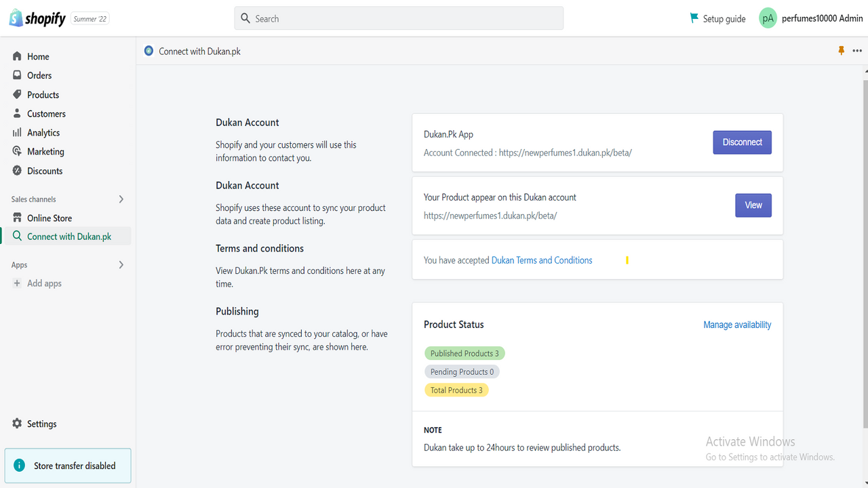
Task: Click Add apps label
Action: [x=44, y=283]
